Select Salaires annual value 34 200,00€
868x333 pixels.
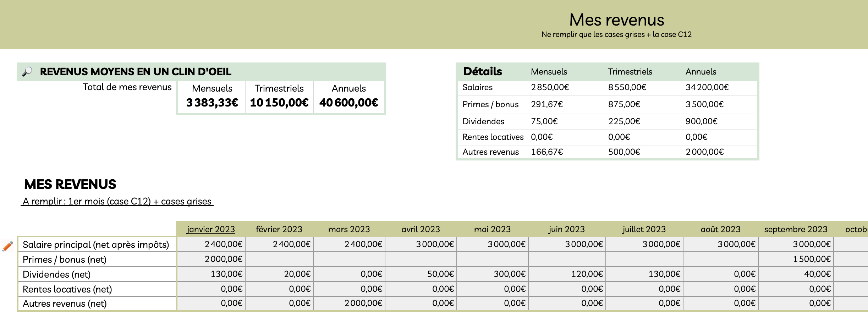tap(707, 87)
